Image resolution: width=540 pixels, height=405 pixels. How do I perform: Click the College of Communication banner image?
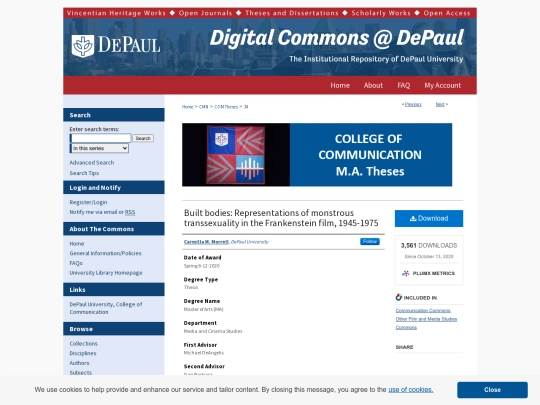317,155
